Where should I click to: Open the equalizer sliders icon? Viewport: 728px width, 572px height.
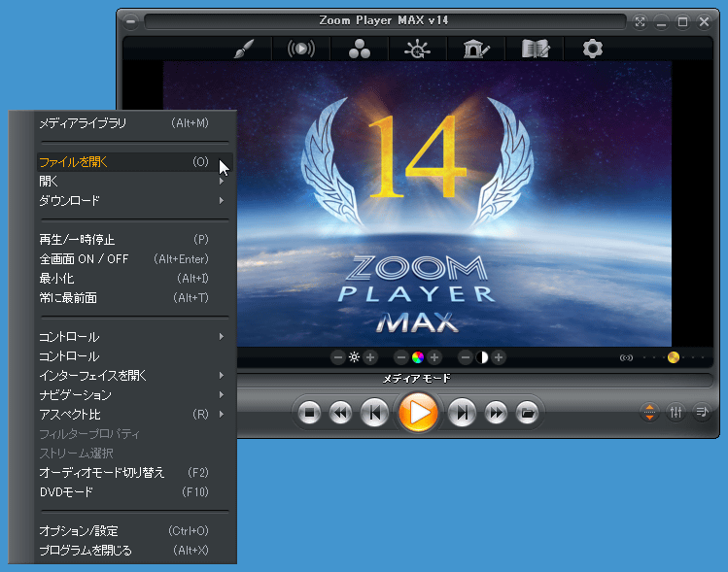click(x=676, y=412)
